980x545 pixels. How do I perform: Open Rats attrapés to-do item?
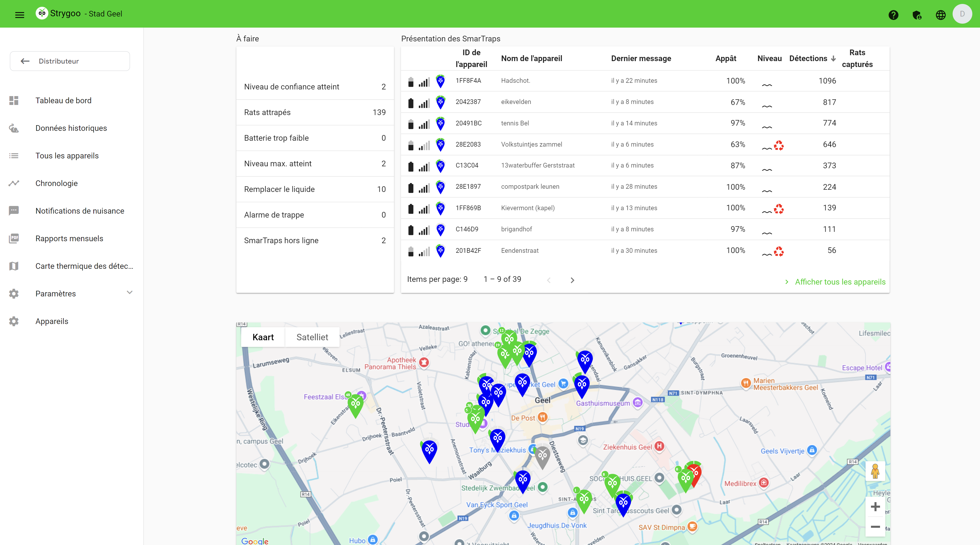click(x=315, y=112)
